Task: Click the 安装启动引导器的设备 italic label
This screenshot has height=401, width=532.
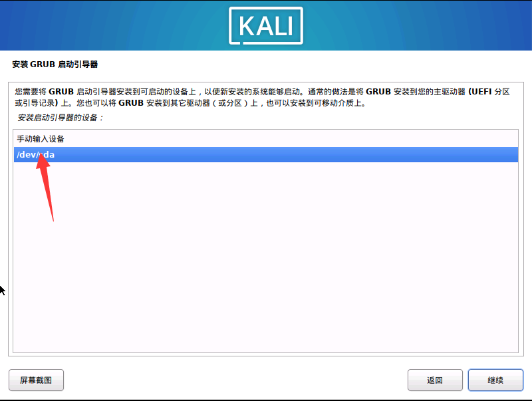Action: click(x=61, y=118)
